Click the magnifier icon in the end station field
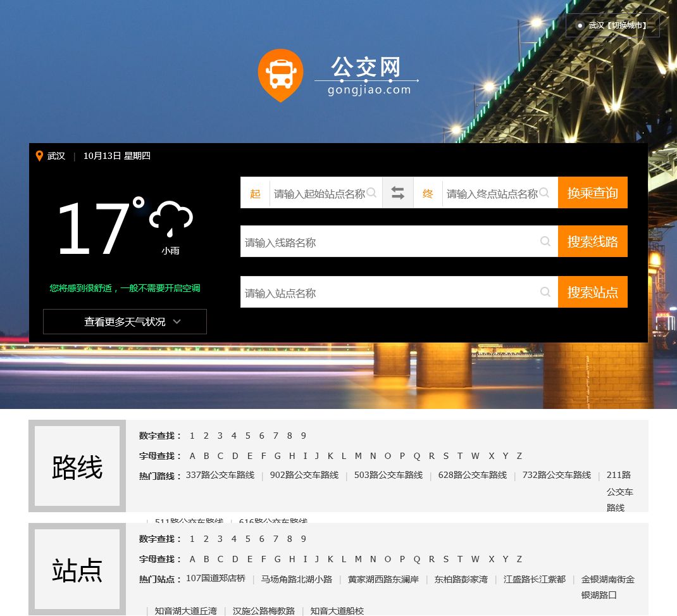This screenshot has height=616, width=677. (544, 192)
